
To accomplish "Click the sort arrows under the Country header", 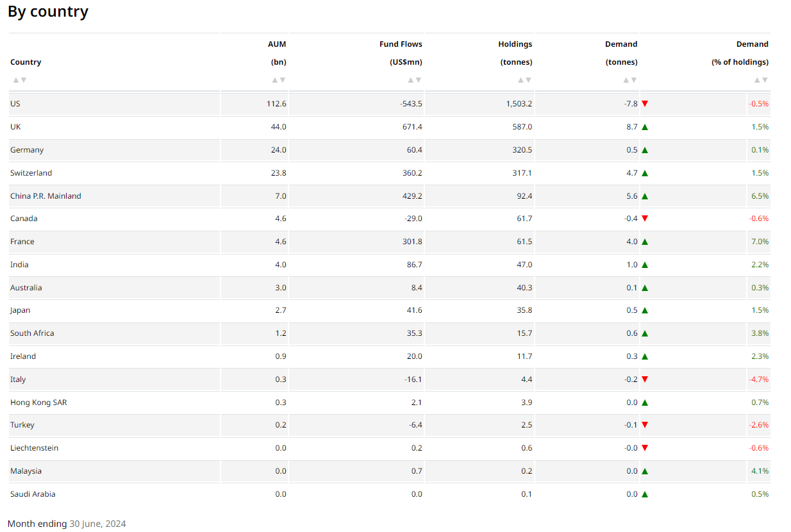I will (x=20, y=80).
